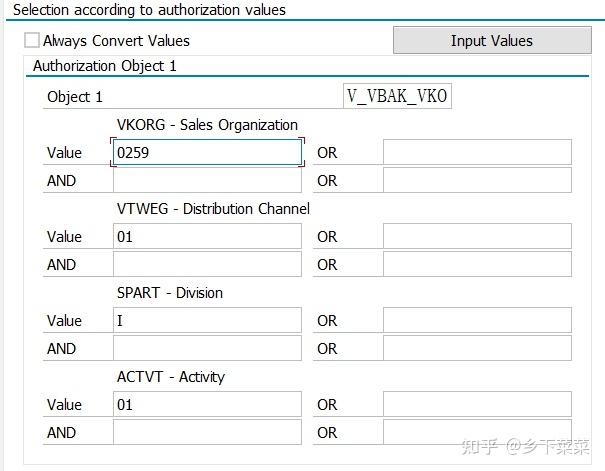Viewport: 605px width, 471px height.
Task: Click the Distribution Channel AND-row OR field
Action: [477, 265]
